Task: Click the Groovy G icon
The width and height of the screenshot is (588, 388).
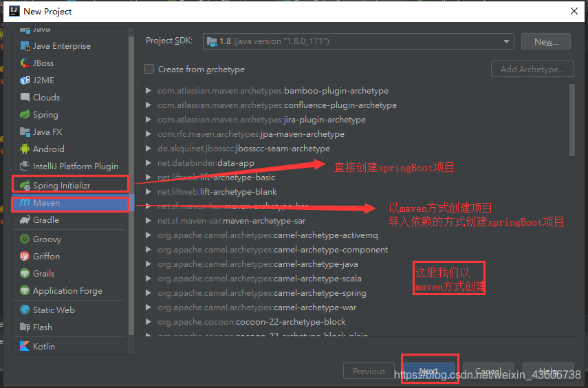Action: tap(25, 239)
